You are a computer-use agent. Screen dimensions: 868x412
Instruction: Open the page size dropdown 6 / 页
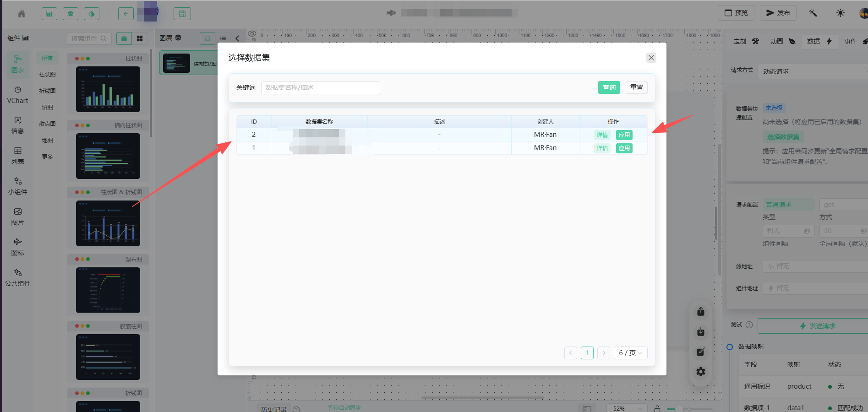(x=630, y=353)
